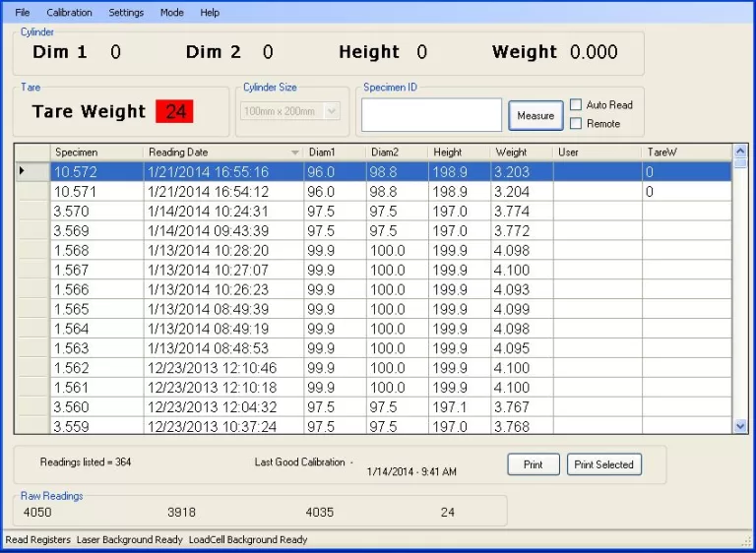Click the Specimen column header
Screen dimensions: 756x553
coord(96,153)
